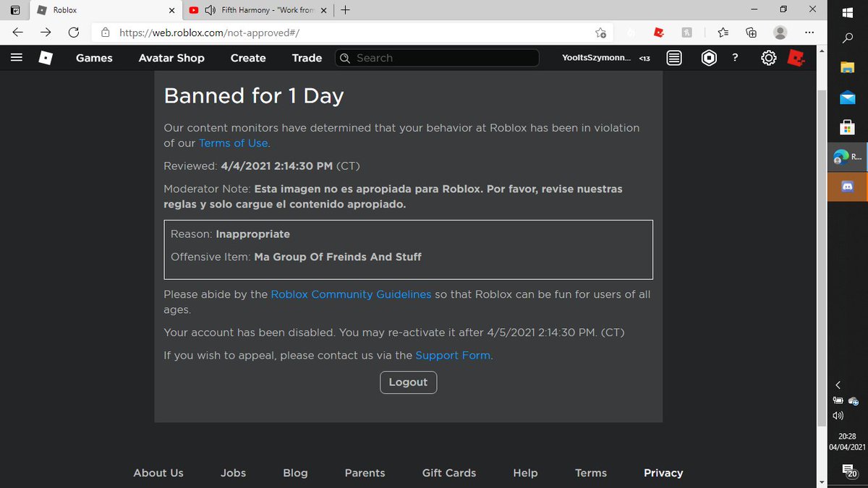Click the Logout button

408,382
